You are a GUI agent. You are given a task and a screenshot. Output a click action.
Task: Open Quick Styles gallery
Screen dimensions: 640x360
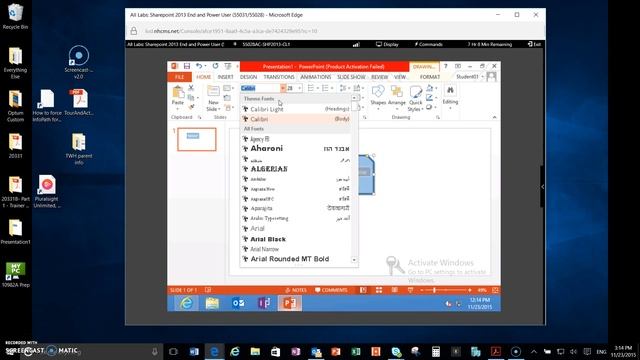(416, 98)
